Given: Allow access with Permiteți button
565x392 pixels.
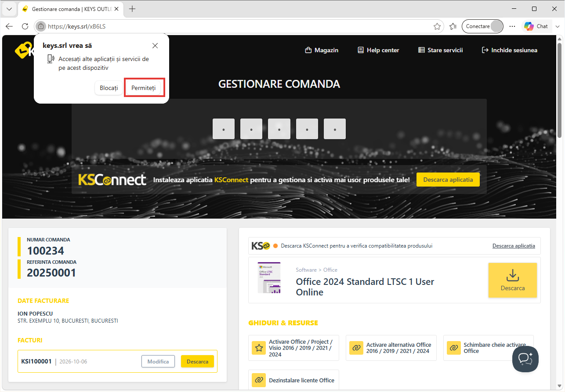Looking at the screenshot, I should [x=144, y=88].
